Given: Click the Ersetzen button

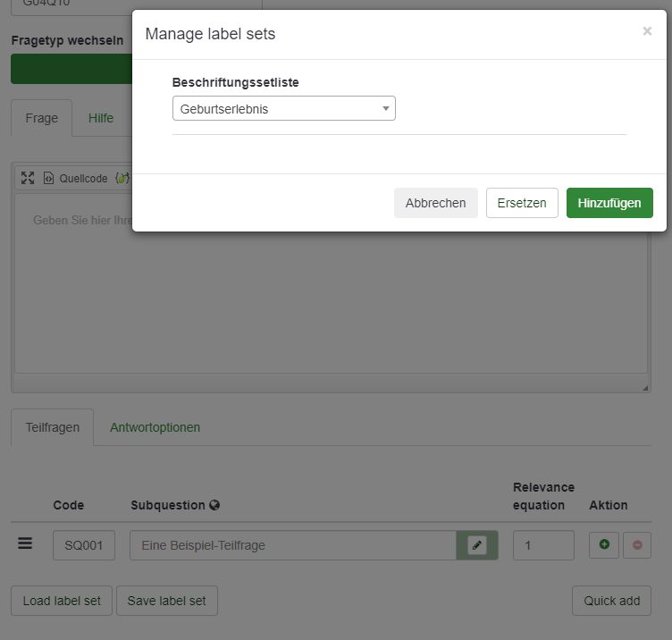Looking at the screenshot, I should (x=522, y=203).
